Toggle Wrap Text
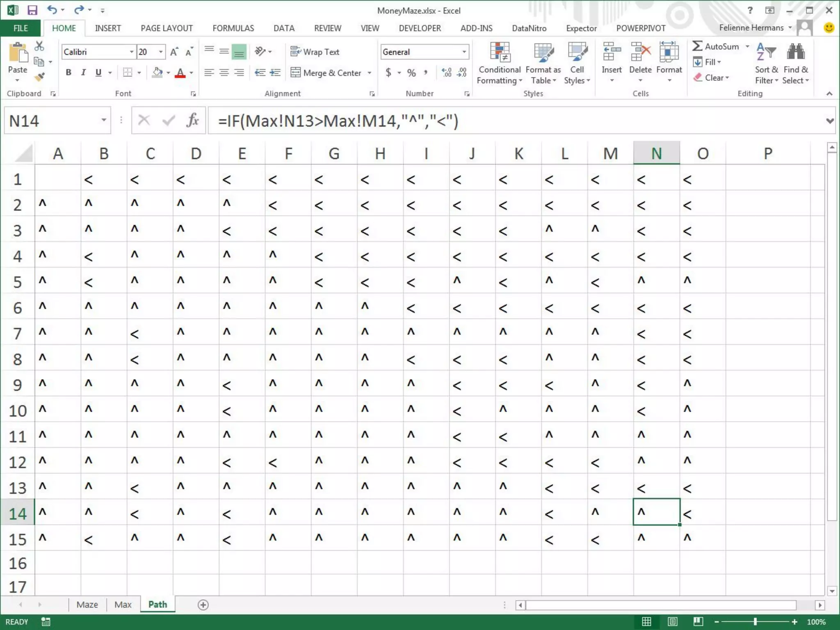Screen dimensions: 840x630 pyautogui.click(x=315, y=52)
